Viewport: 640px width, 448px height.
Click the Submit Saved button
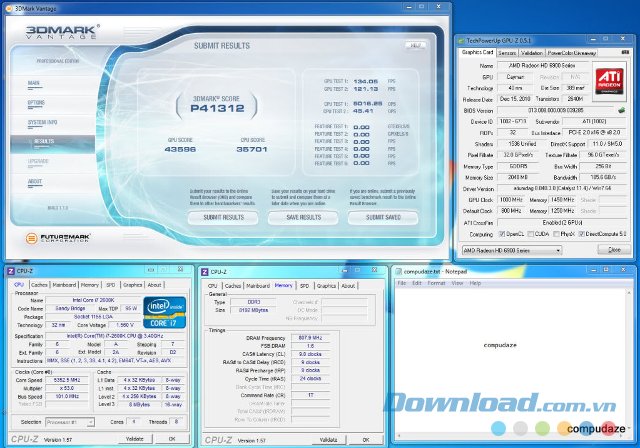383,217
